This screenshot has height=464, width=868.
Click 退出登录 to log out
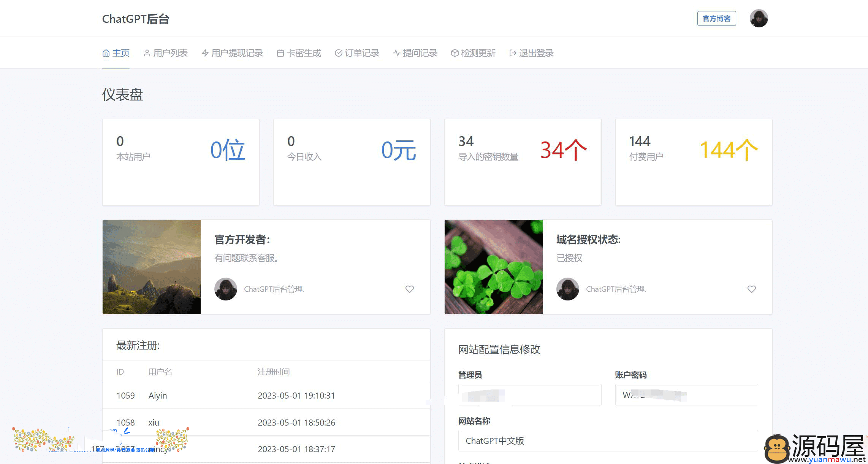[531, 53]
